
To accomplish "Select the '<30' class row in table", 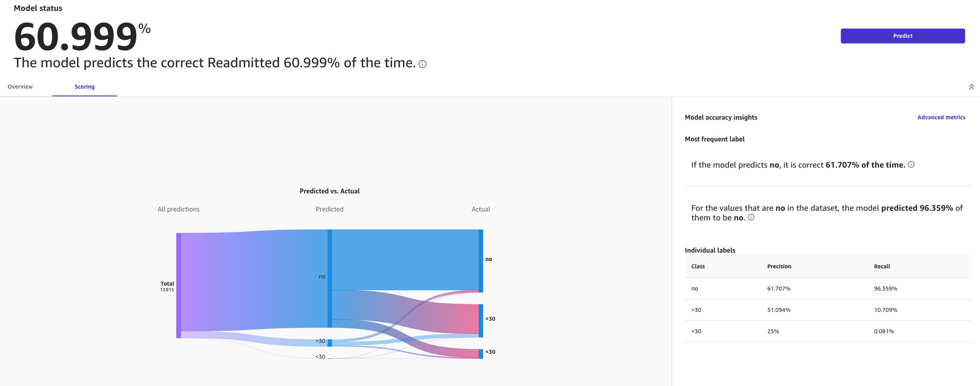I will 828,331.
